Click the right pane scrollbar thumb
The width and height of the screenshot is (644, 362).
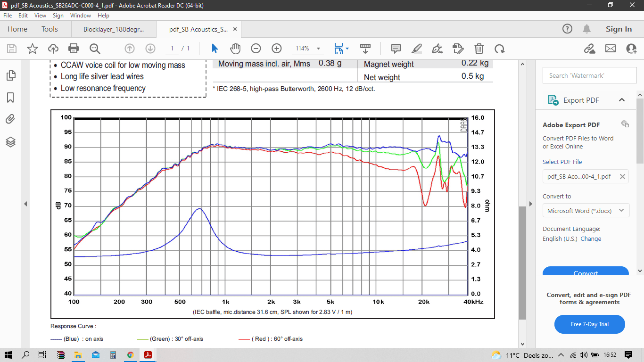click(x=640, y=131)
